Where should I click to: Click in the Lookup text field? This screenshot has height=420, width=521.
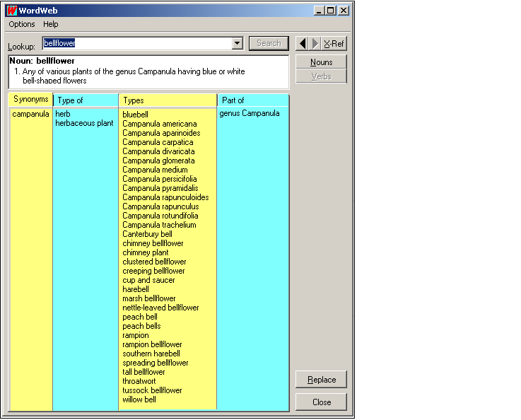138,44
